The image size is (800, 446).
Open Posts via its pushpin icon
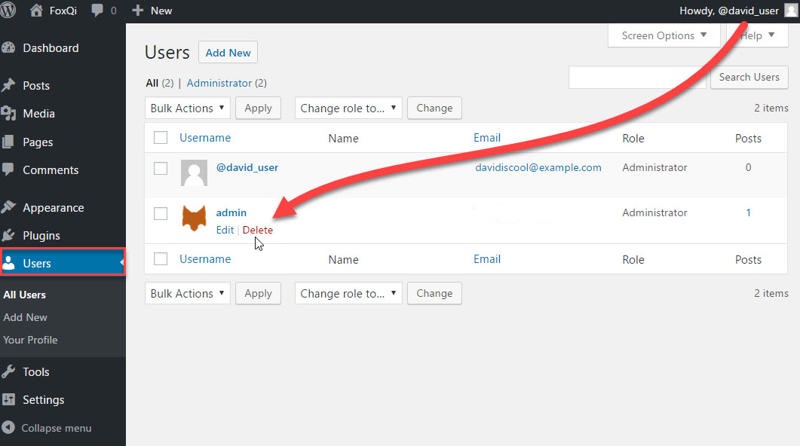coord(9,86)
